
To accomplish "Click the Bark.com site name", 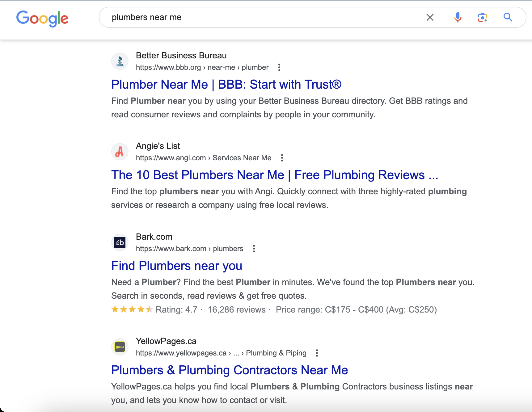I will 154,237.
